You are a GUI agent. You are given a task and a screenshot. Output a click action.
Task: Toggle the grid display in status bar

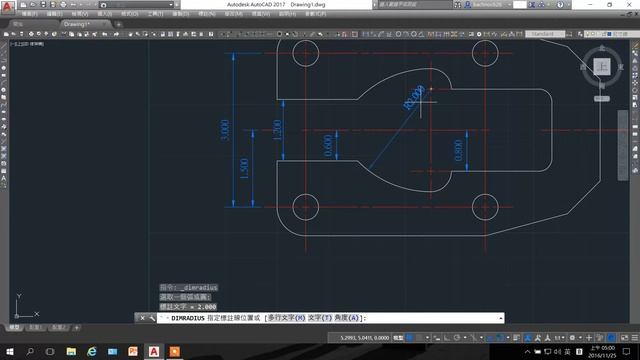click(409, 338)
